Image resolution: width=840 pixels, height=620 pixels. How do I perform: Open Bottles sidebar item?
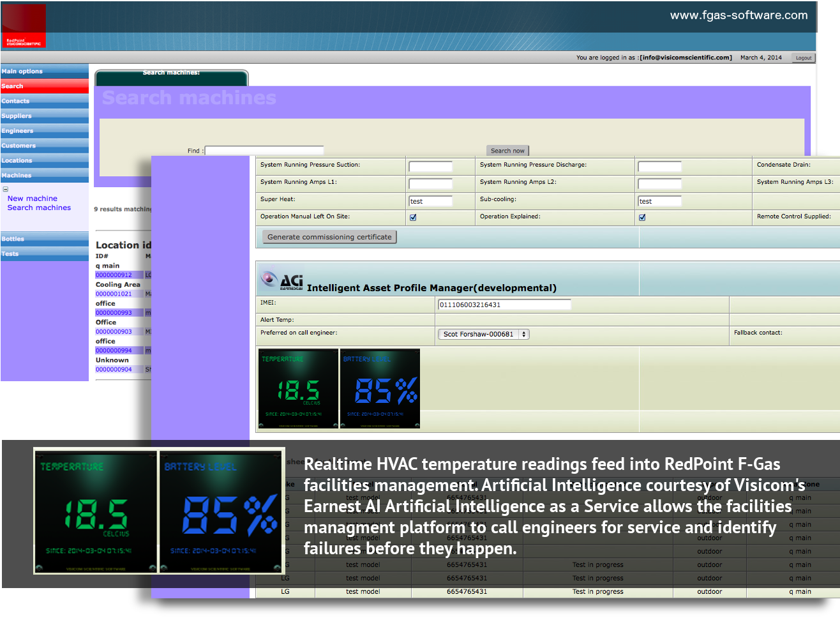coord(45,239)
